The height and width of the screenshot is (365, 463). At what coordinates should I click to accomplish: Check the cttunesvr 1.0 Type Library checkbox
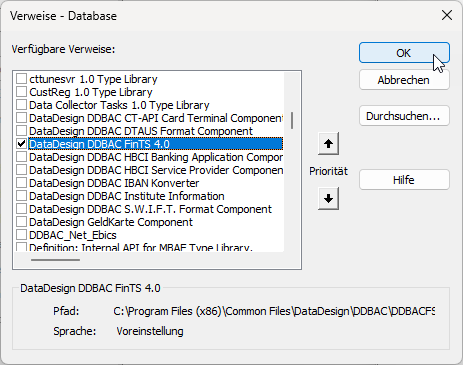tap(22, 79)
